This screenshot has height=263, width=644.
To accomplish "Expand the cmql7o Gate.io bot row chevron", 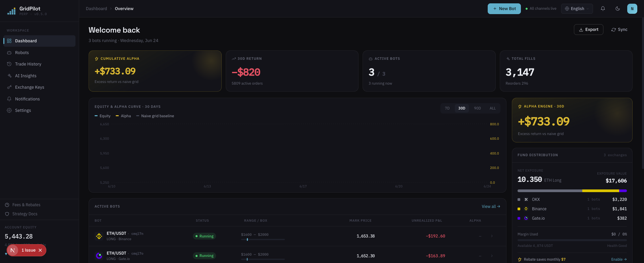I will click(x=492, y=256).
